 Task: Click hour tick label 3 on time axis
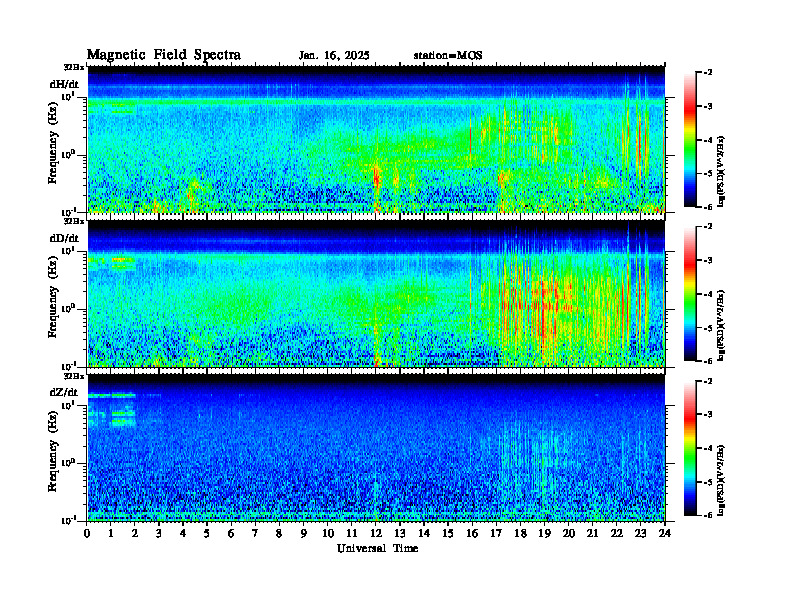[x=159, y=534]
